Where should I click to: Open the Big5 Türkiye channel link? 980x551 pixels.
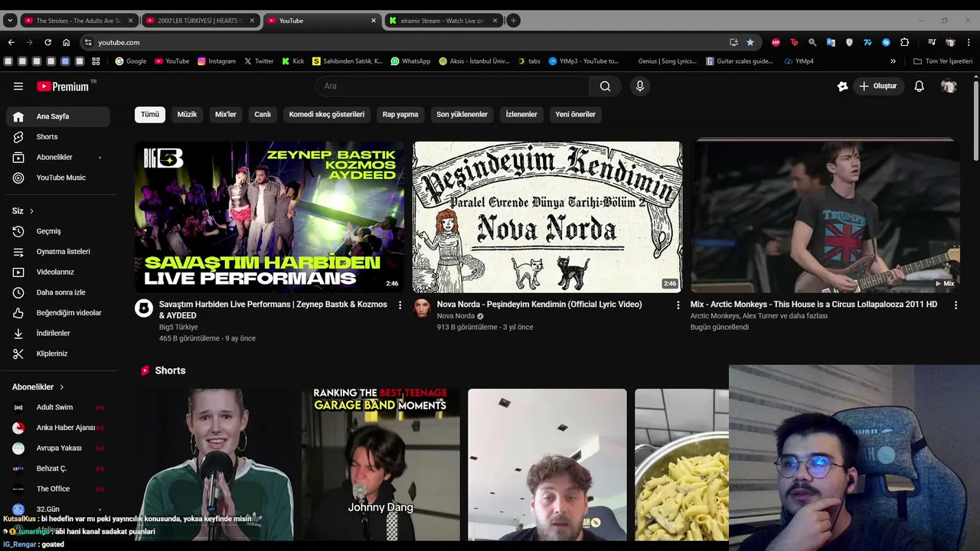pos(178,327)
